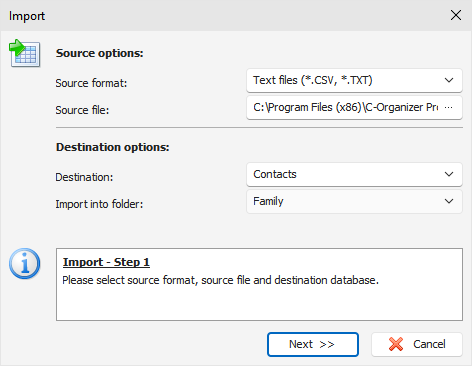The height and width of the screenshot is (366, 472).
Task: Click the import table icon with green arrow
Action: 25,53
